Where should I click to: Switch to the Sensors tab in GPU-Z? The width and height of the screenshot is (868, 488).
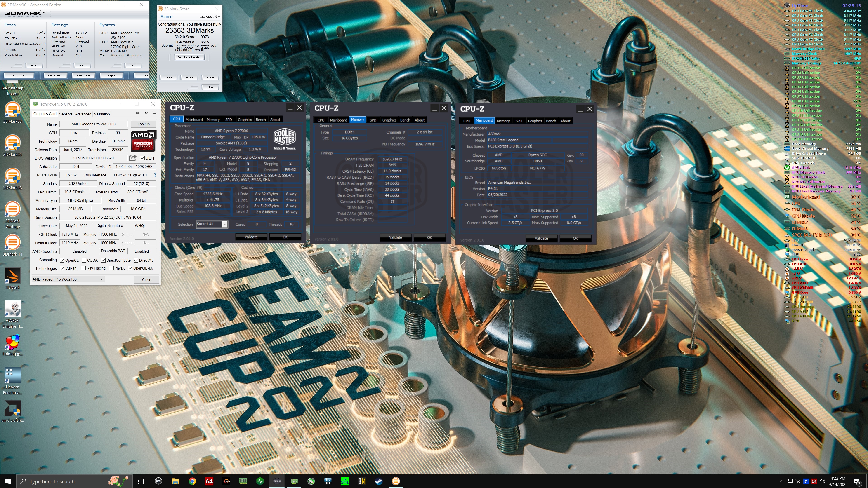pyautogui.click(x=66, y=114)
